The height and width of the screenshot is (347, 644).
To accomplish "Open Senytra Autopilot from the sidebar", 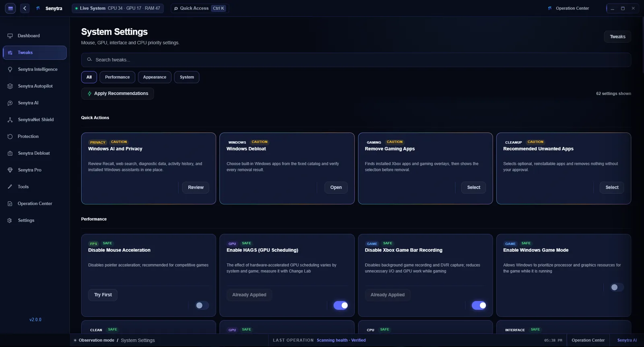I will coord(35,86).
